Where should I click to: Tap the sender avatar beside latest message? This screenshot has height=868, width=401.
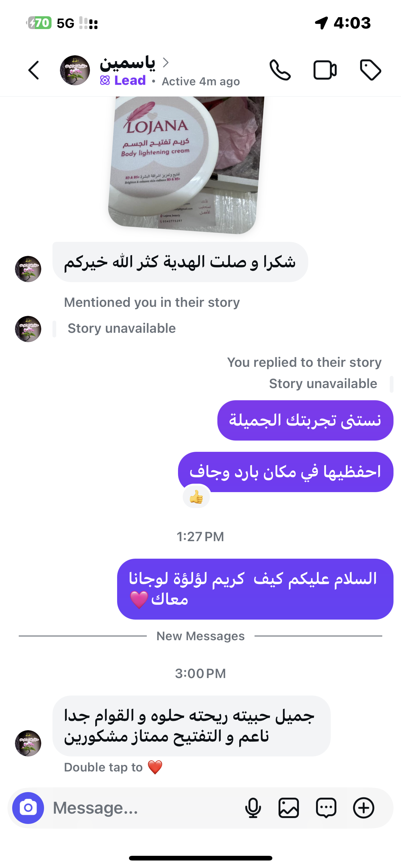28,743
